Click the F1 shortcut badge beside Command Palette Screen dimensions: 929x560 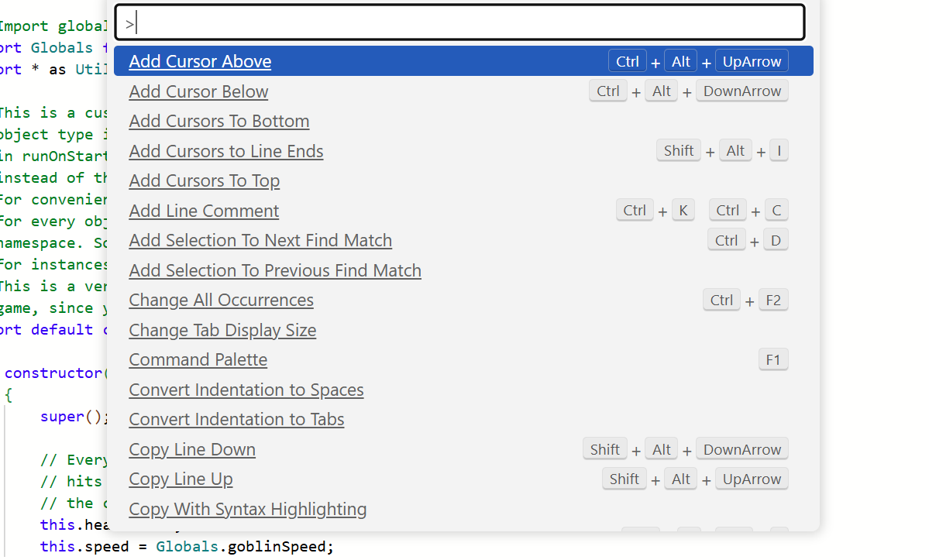coord(773,359)
